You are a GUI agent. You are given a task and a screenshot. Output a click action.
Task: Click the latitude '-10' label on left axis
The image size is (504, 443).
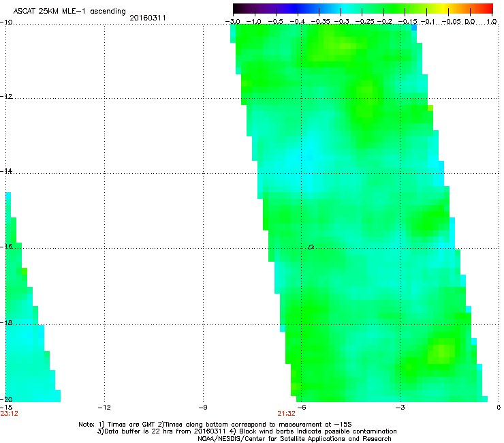(x=6, y=22)
